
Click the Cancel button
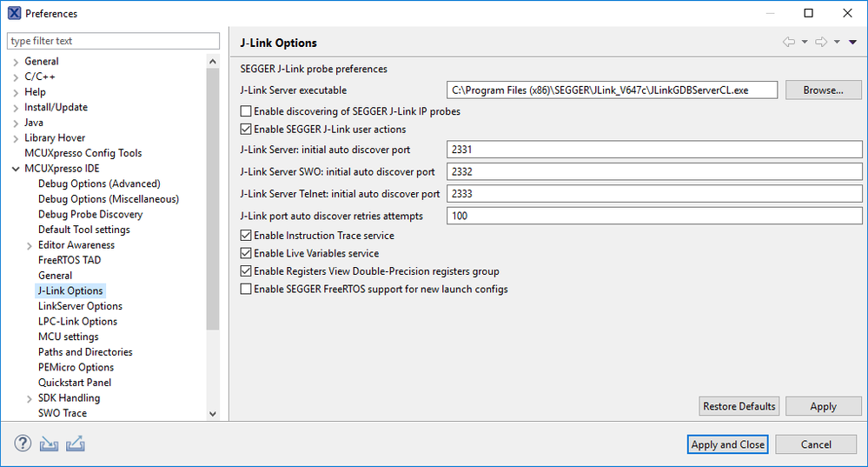pyautogui.click(x=816, y=444)
